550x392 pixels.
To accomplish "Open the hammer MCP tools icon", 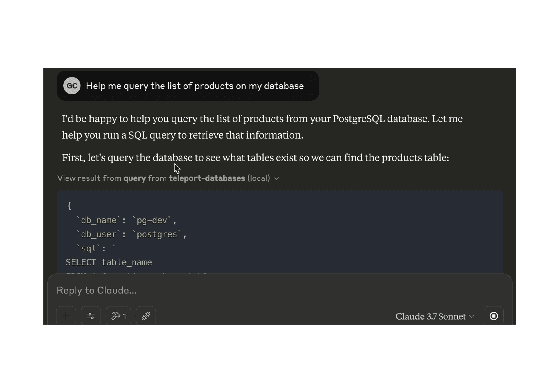I will point(116,316).
